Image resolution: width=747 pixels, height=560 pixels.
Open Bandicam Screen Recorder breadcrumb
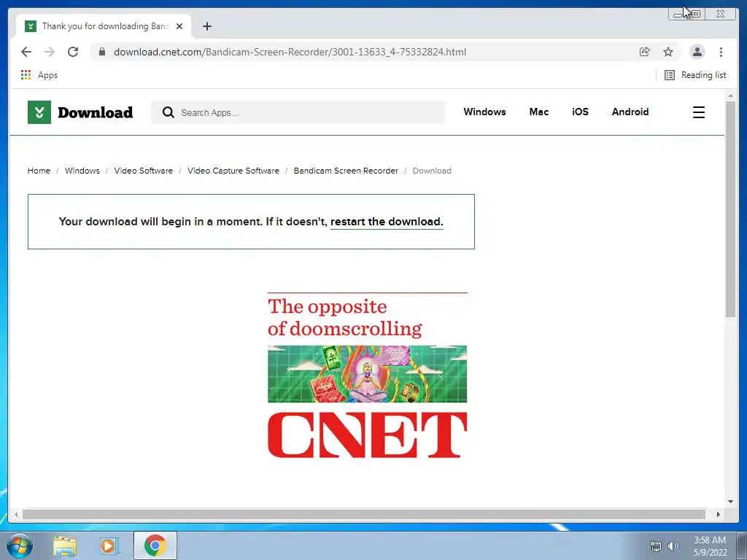(x=346, y=171)
